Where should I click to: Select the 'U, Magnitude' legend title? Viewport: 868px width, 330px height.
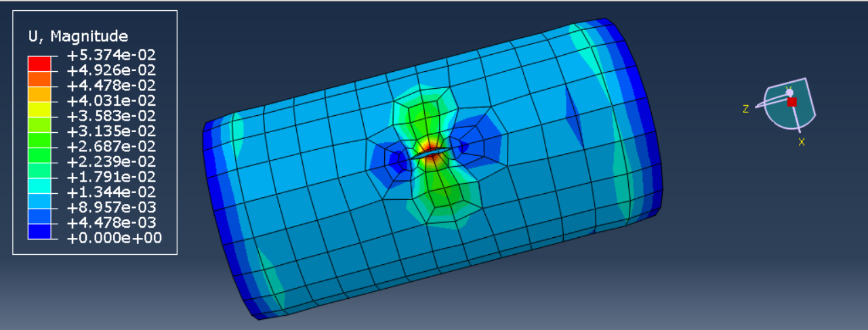[x=78, y=37]
